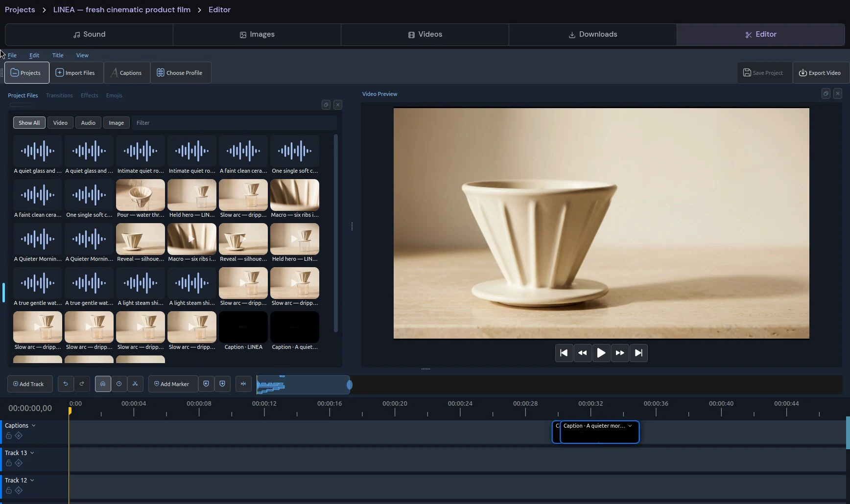
Task: Jump to next marker
Action: (x=222, y=384)
